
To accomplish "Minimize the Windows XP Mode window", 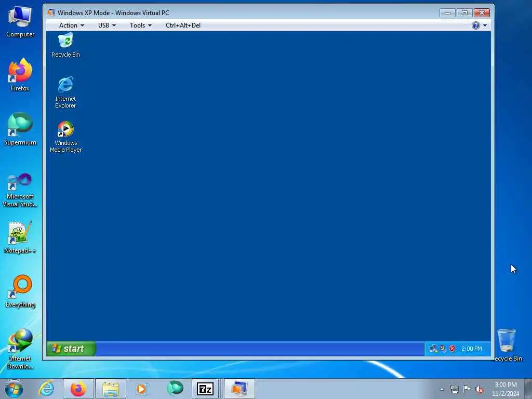I will tap(447, 13).
